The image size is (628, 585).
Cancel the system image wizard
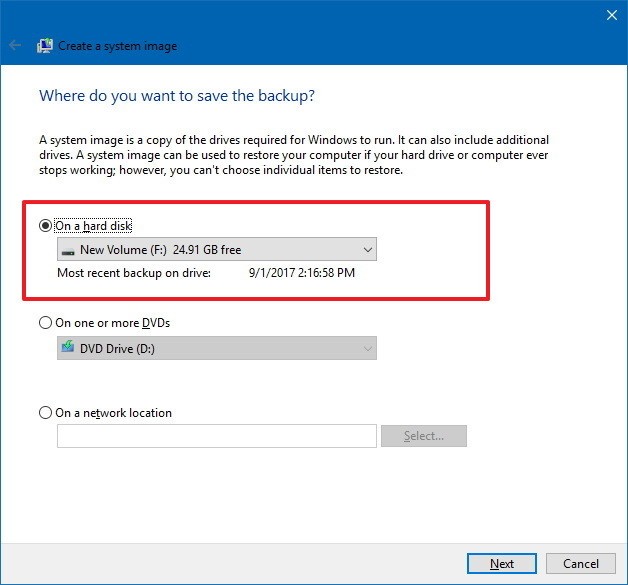point(581,564)
